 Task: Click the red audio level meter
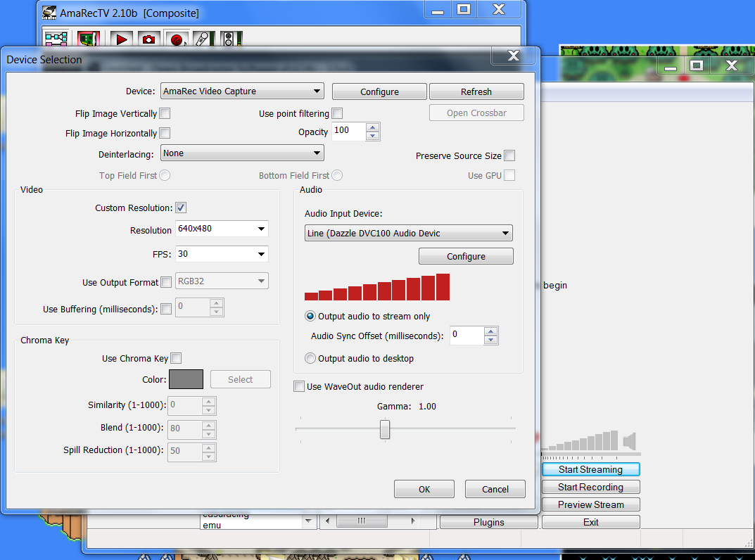pos(377,287)
